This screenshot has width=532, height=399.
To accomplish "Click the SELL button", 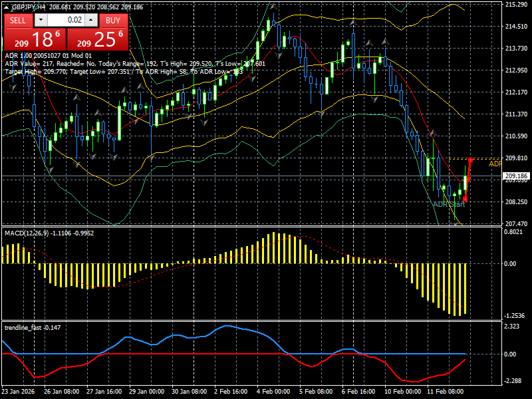I will [x=18, y=21].
